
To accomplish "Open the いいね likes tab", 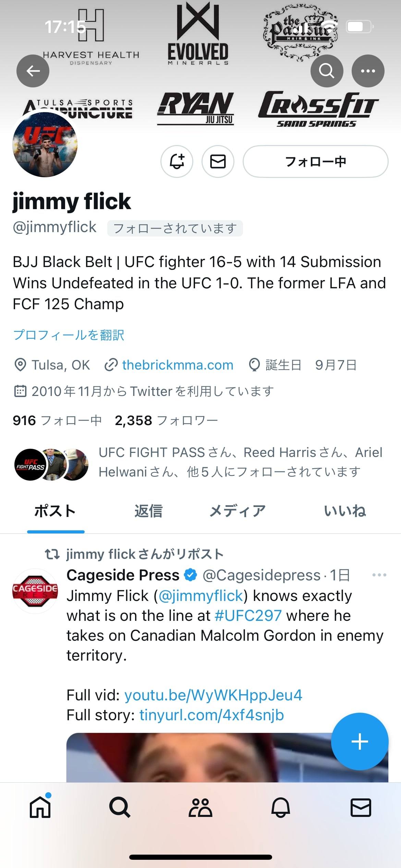I will pyautogui.click(x=345, y=511).
